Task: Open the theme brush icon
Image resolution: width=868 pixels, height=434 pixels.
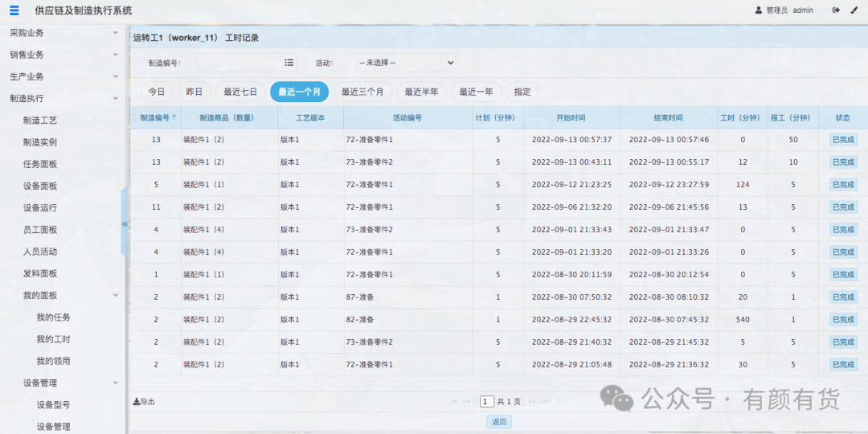Action: coord(854,10)
